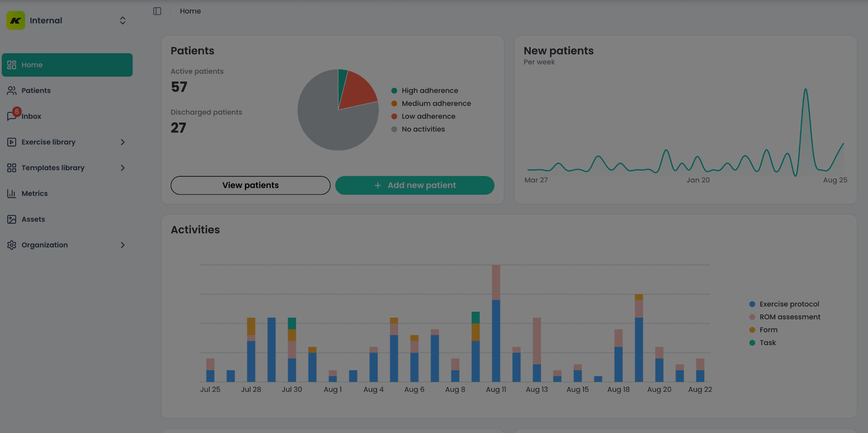
Task: Open the Internal workspace switcher
Action: [x=122, y=20]
